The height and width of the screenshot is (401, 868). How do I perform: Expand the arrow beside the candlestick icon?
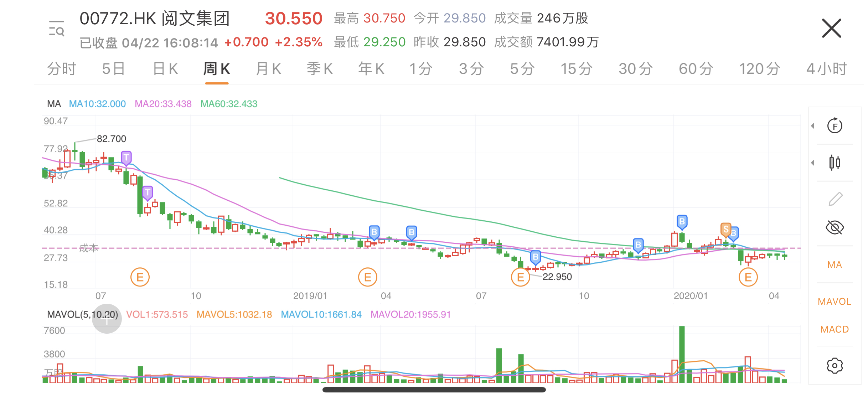pyautogui.click(x=813, y=163)
